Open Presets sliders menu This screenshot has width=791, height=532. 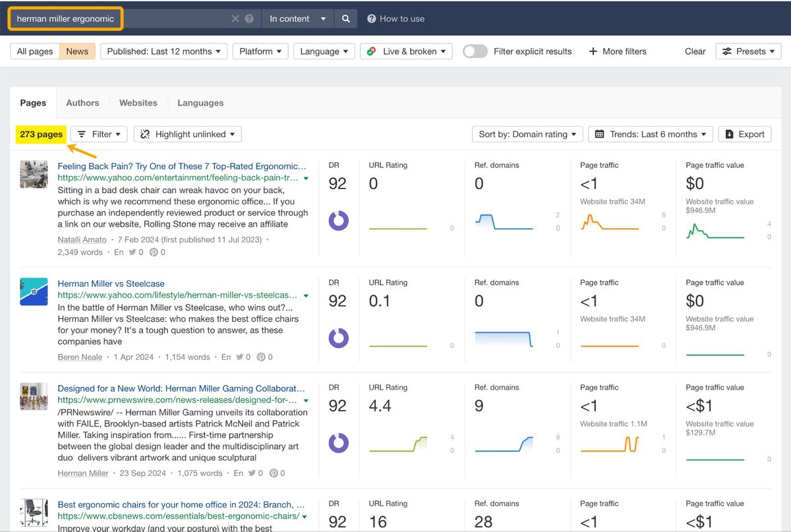click(x=748, y=51)
